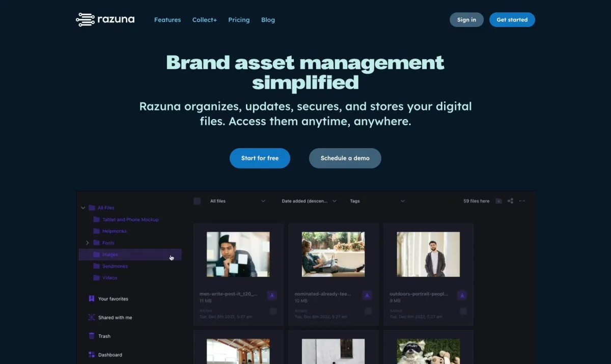Click the 9 MB file size
Viewport: 611px width, 364px height.
[x=394, y=301]
